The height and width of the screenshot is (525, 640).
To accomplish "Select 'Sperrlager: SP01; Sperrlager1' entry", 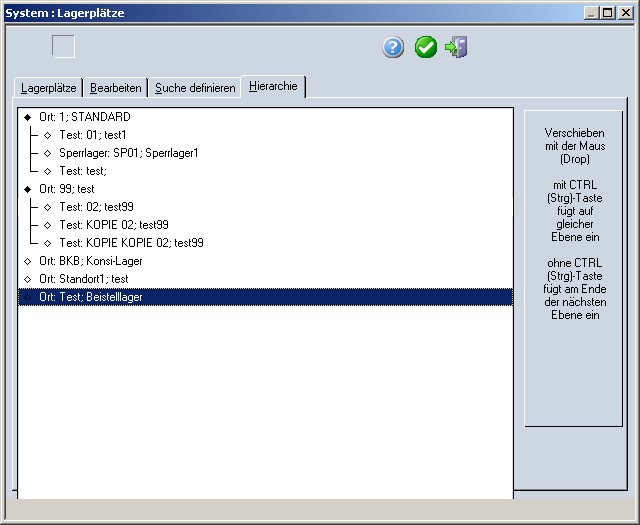I will [x=129, y=153].
